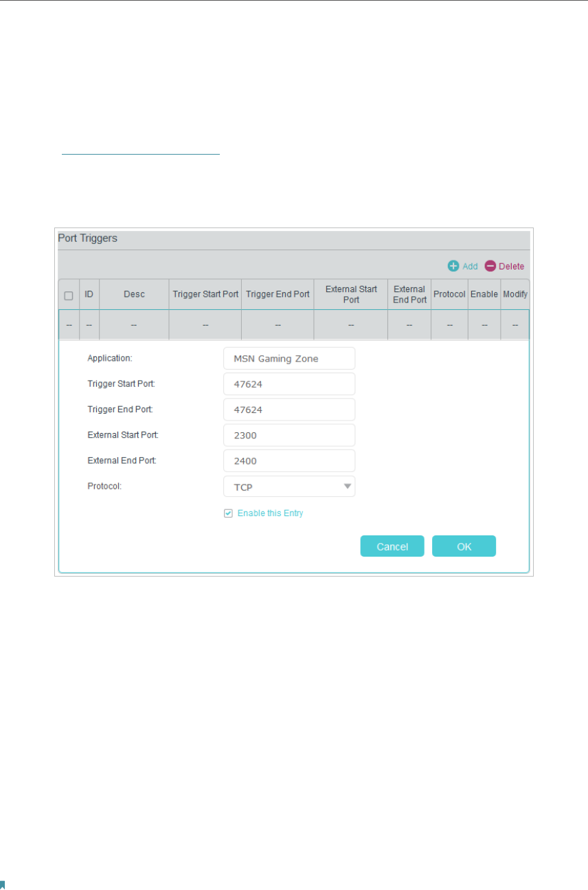
Task: Select the External Start Port field
Action: click(x=289, y=435)
